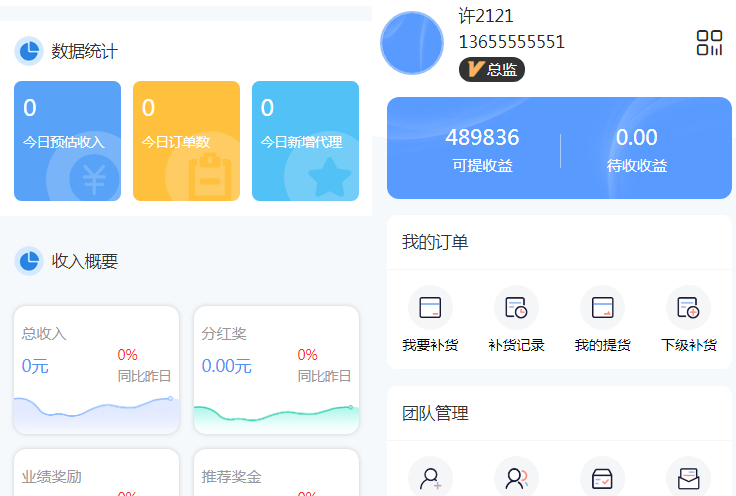The width and height of the screenshot is (736, 496).
Task: View the 可提收益 489836 balance
Action: click(482, 149)
